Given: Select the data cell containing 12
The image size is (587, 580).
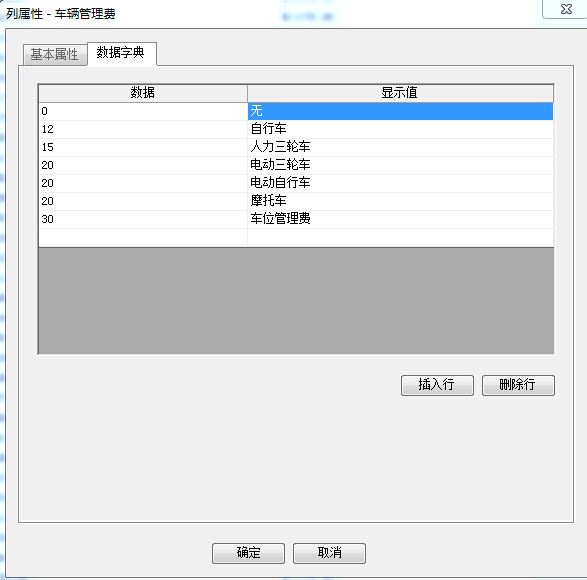Looking at the screenshot, I should [x=143, y=129].
